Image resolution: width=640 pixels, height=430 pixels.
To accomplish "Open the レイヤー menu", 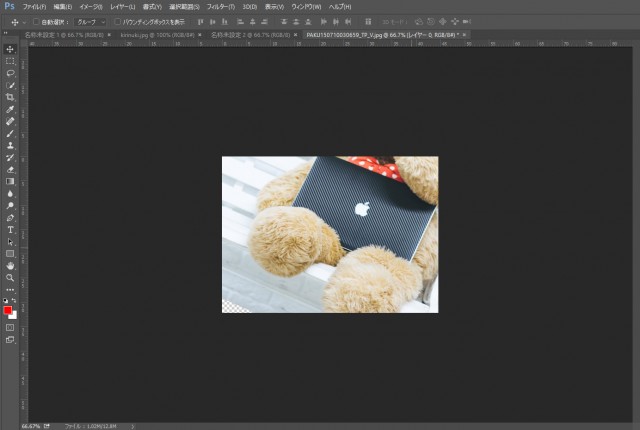I will click(x=121, y=6).
